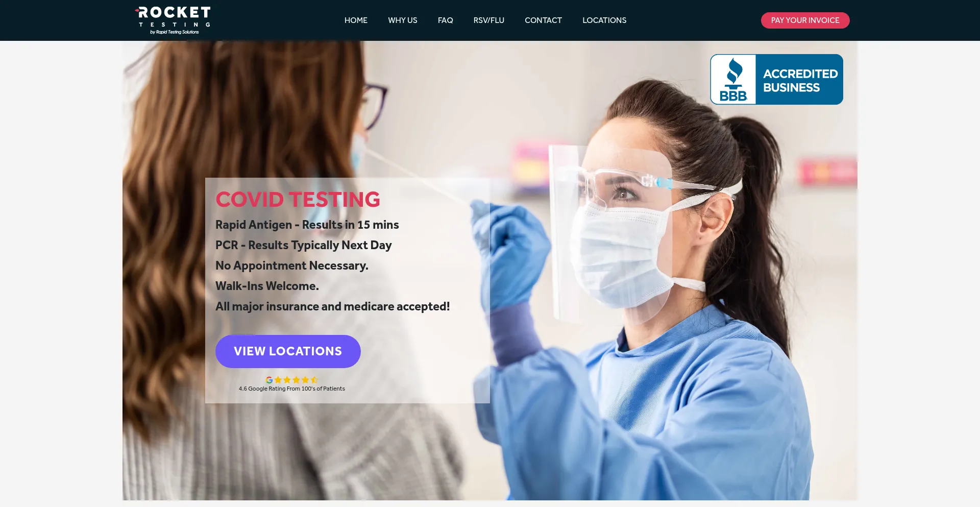Viewport: 980px width, 507px height.
Task: Click the insurance and medicare accepted text
Action: 332,306
